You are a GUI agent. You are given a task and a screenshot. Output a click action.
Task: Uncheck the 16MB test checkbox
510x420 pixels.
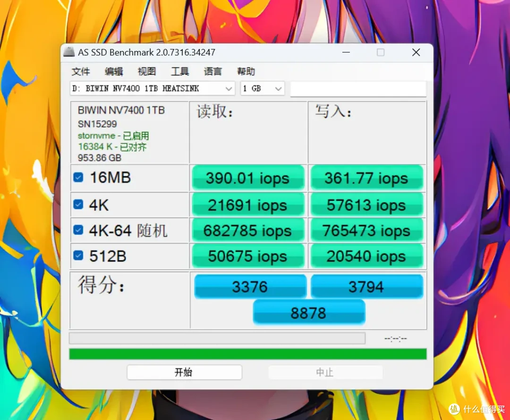coord(78,177)
